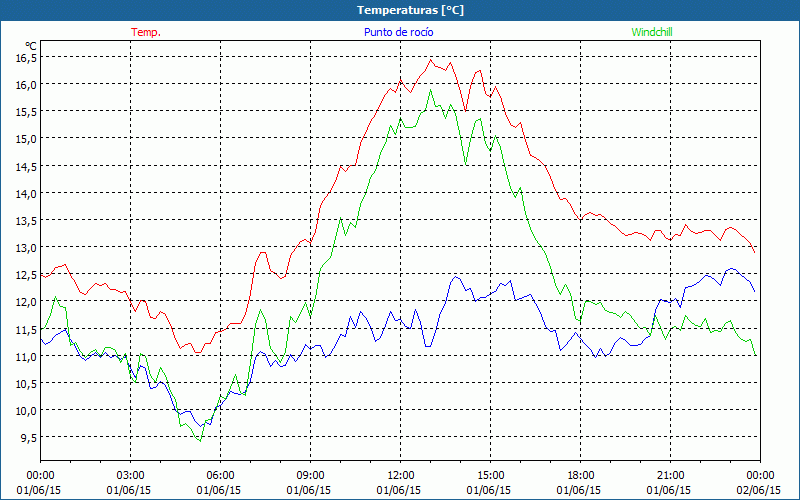The height and width of the screenshot is (500, 800).
Task: Click the 11,0 y-axis value
Action: (27, 356)
